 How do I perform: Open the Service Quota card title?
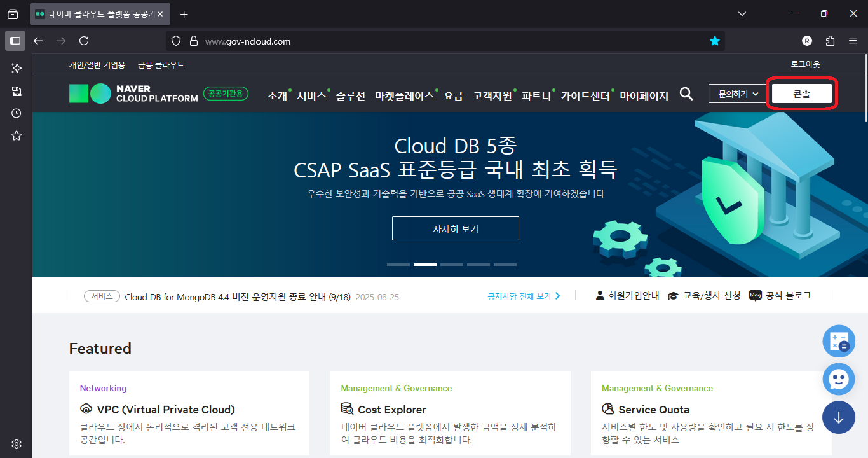654,410
